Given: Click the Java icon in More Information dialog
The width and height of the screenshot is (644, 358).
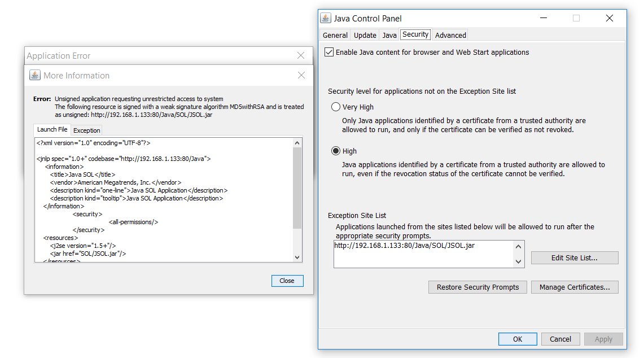Looking at the screenshot, I should pos(35,75).
